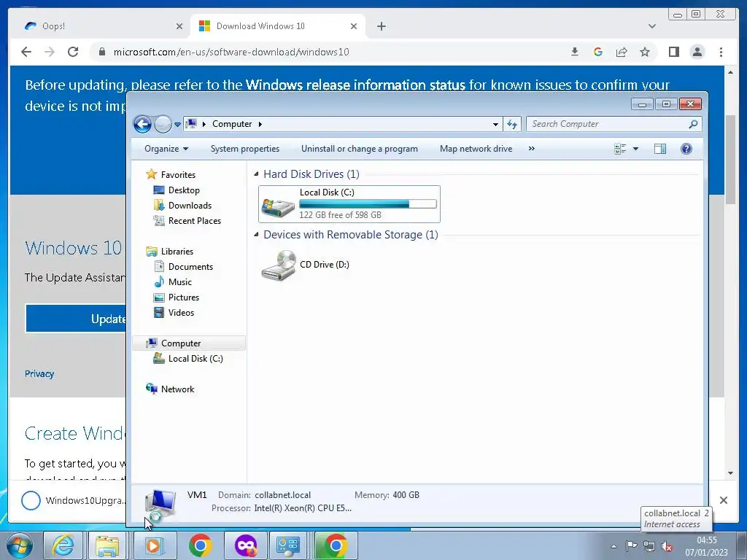The width and height of the screenshot is (747, 560).
Task: Reload the Microsoft page in Chrome
Action: pyautogui.click(x=73, y=52)
